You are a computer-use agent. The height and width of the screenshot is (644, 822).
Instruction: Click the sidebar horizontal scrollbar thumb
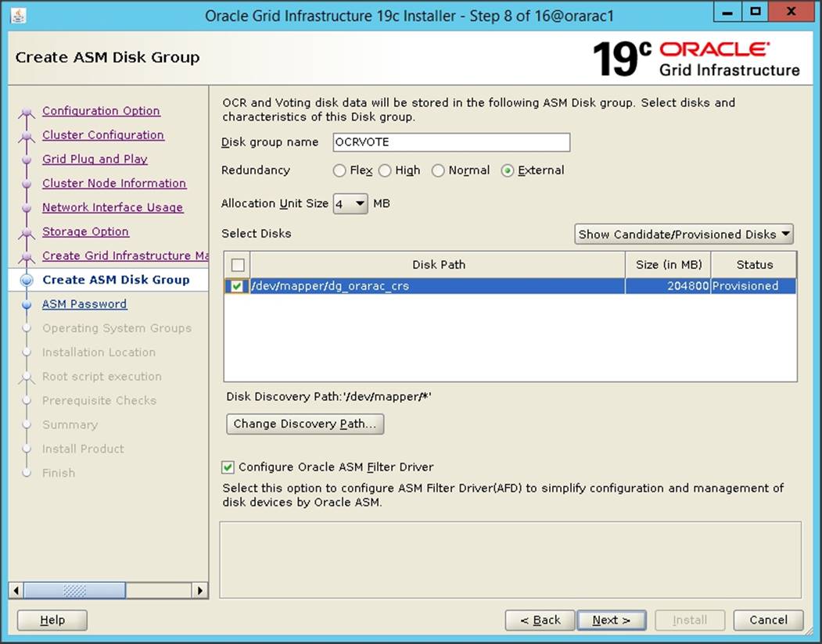point(74,591)
